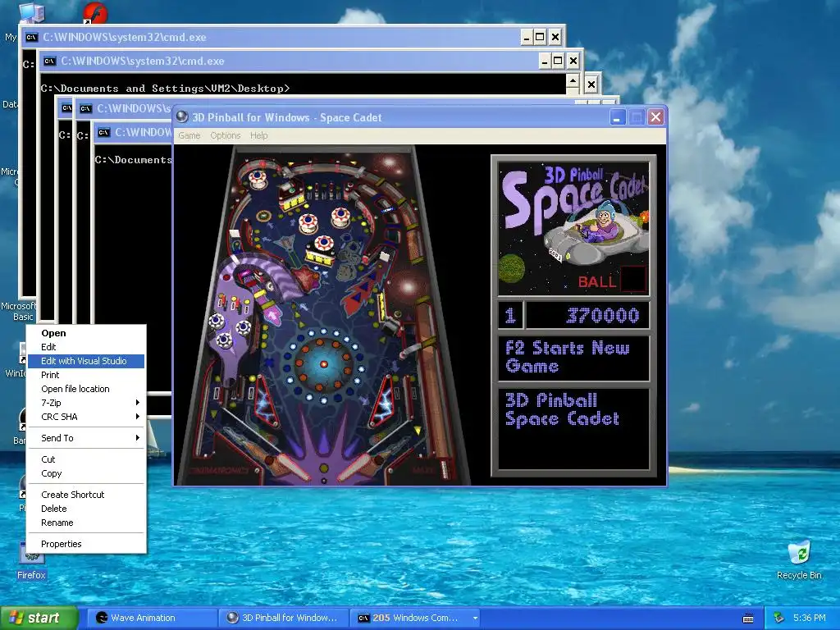The image size is (840, 630).
Task: Choose Print in the context menu
Action: point(85,375)
